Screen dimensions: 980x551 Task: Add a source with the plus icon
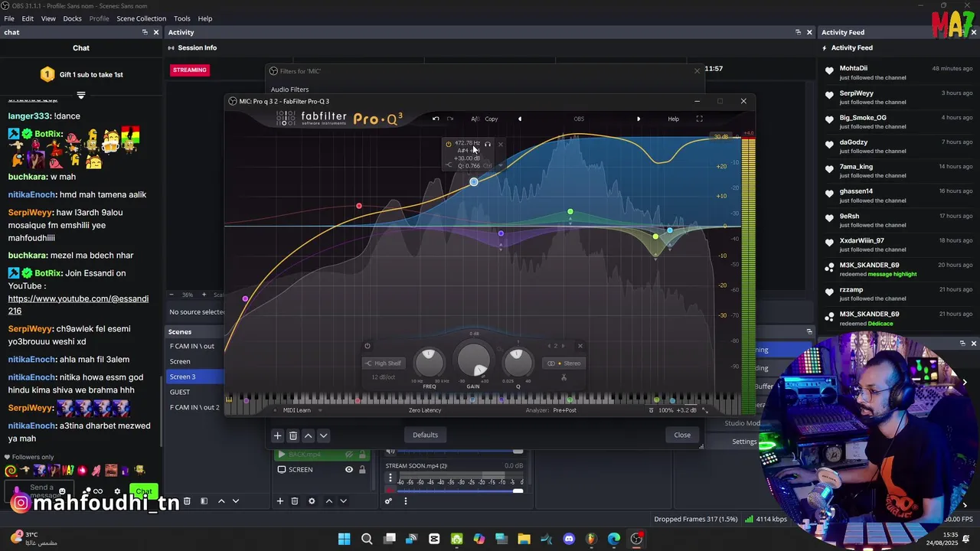tap(280, 501)
